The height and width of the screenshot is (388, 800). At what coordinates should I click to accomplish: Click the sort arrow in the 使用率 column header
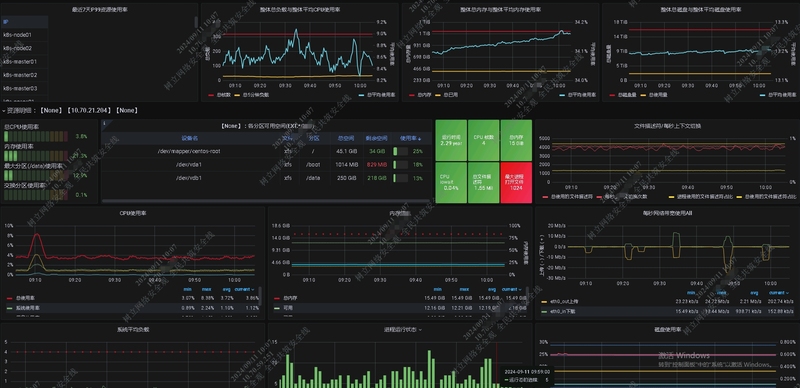tap(420, 138)
